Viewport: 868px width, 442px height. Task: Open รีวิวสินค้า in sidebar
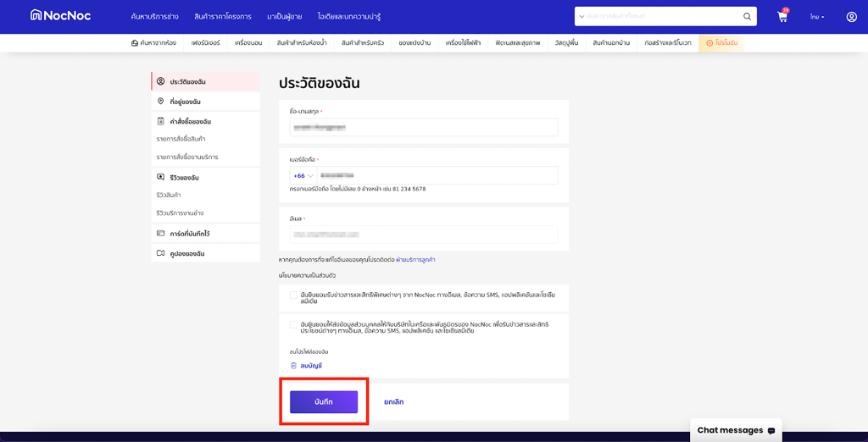point(169,196)
